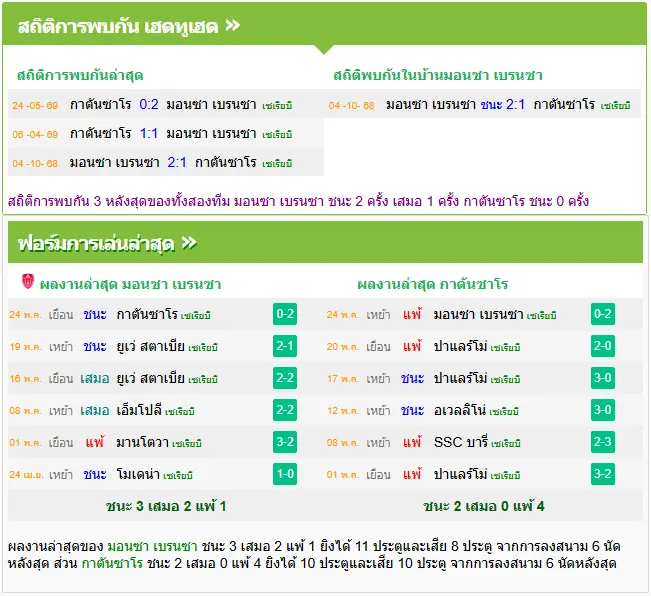Click the 3-2 score badge in Catanzaro's 01 พ.ค. row

pyautogui.click(x=602, y=474)
